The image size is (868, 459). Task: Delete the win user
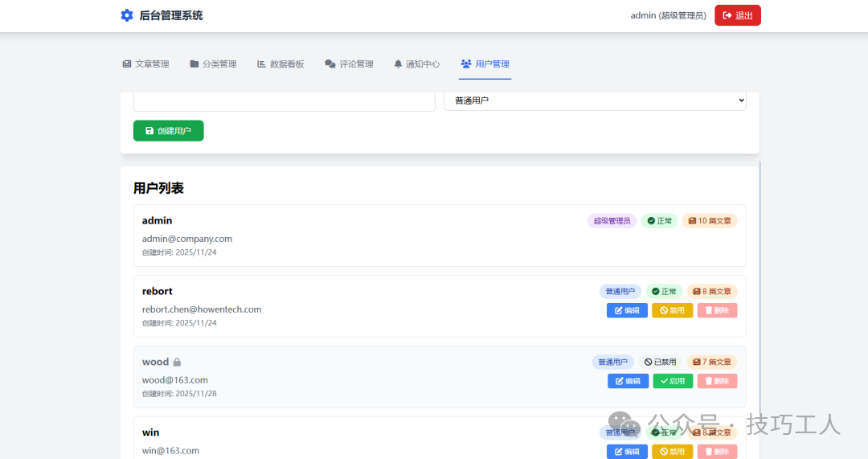718,451
